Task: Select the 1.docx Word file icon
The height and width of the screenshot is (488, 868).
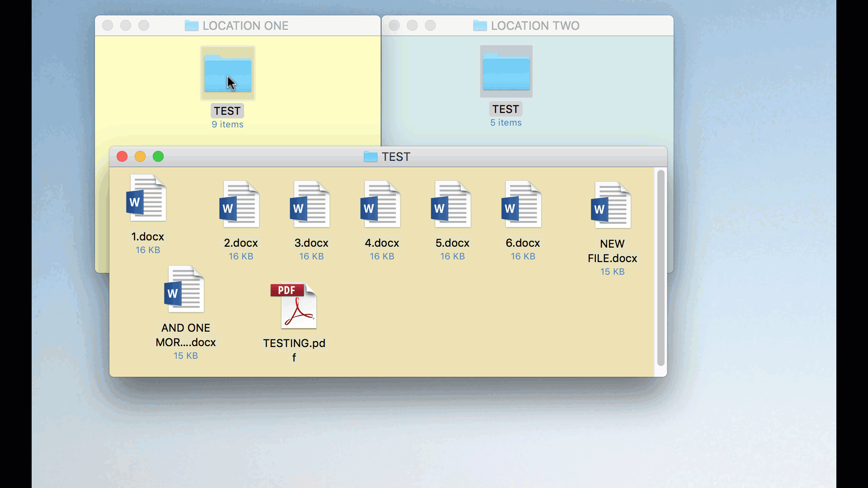Action: pos(147,199)
